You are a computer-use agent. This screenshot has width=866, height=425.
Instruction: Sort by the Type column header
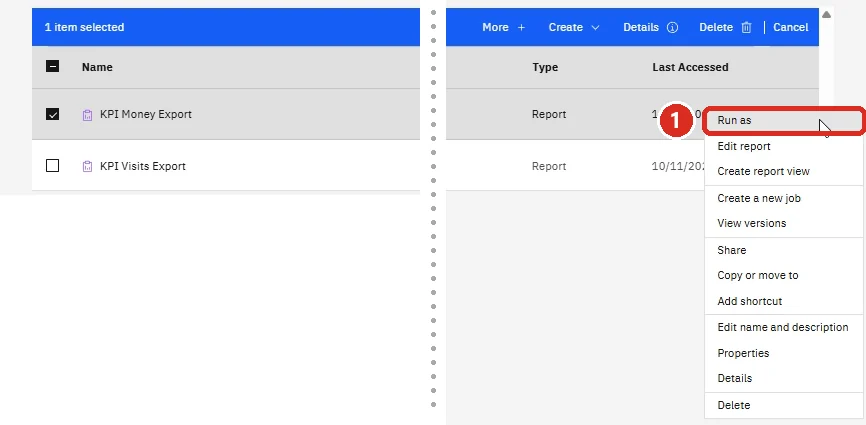click(545, 67)
